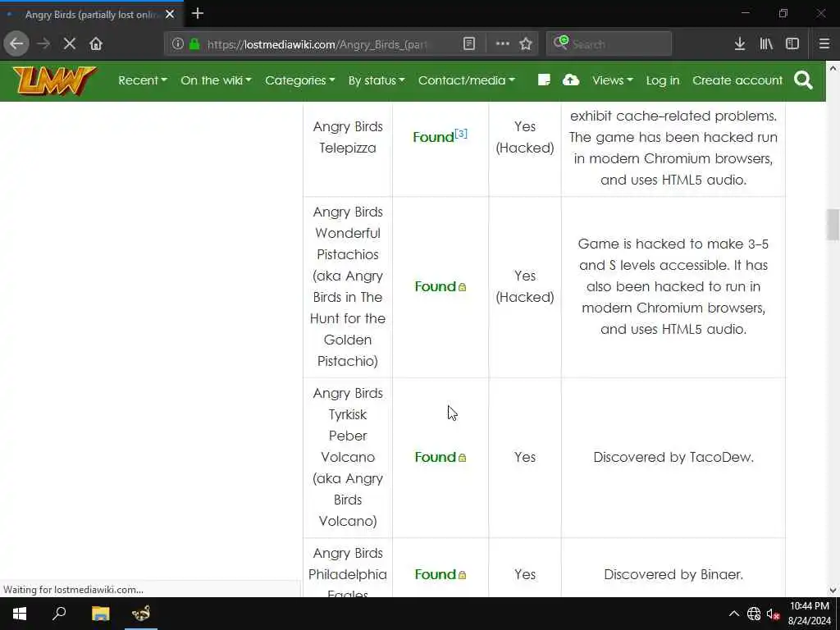
Task: Open the Library toolbar button
Action: tap(766, 44)
